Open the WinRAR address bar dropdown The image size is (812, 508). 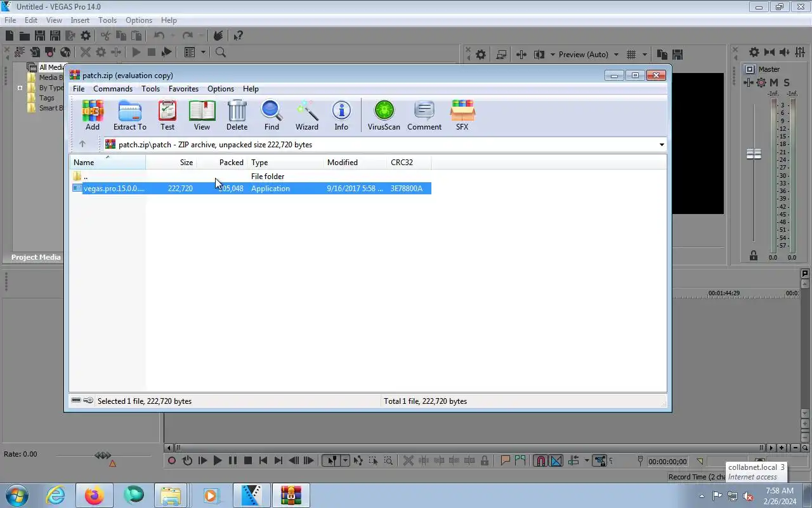click(x=661, y=145)
